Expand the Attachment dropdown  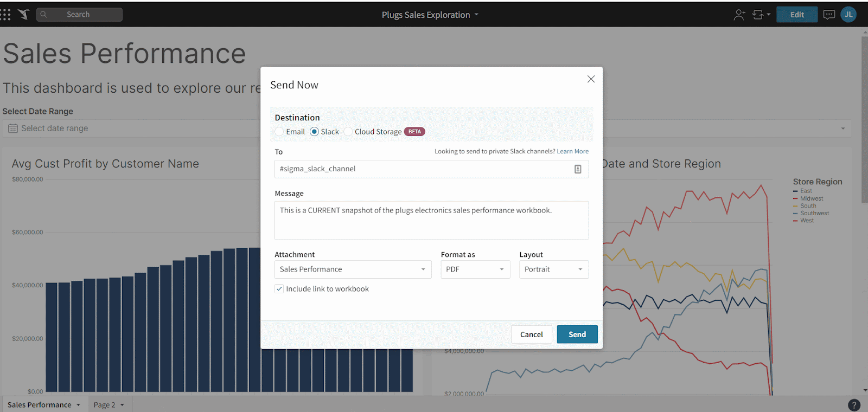[x=353, y=269]
